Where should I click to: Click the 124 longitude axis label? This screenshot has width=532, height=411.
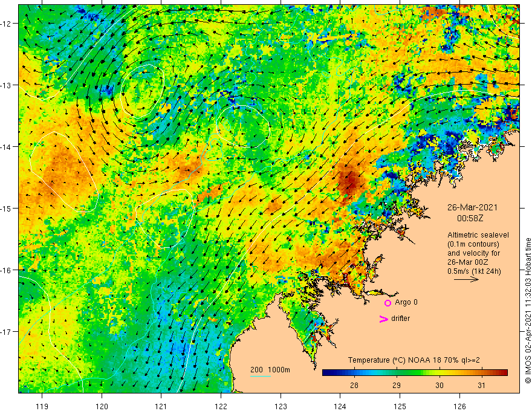coord(340,406)
